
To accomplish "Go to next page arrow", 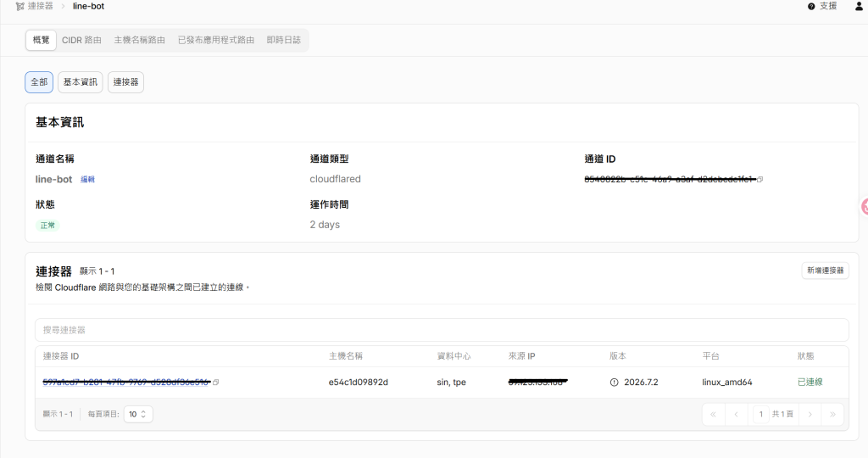I will pyautogui.click(x=810, y=414).
